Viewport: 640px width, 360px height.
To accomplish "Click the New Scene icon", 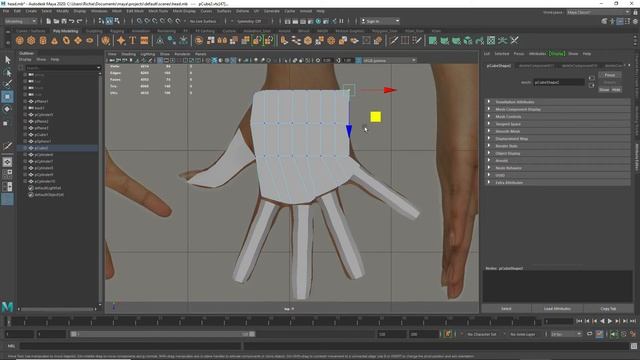I will [49, 21].
